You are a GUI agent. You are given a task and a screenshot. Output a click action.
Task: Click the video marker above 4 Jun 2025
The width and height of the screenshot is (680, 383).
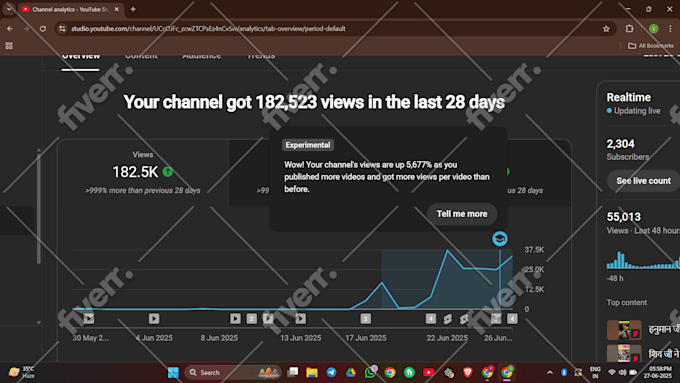point(154,319)
